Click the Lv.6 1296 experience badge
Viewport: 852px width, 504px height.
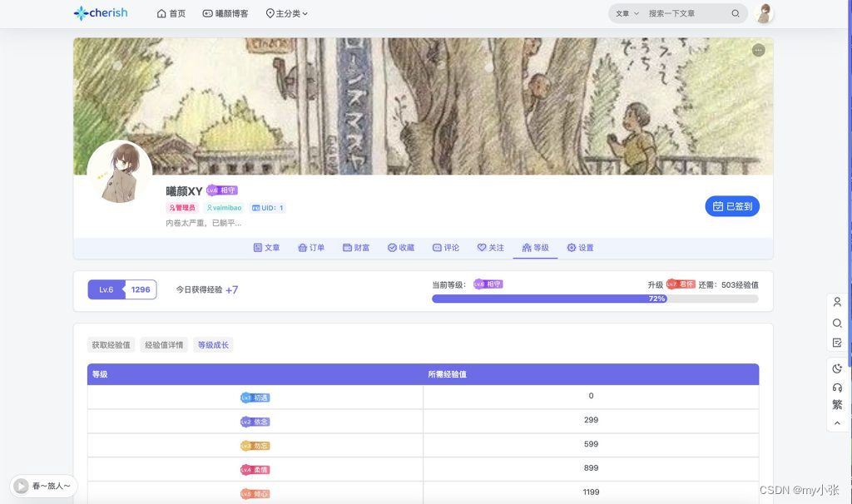[122, 289]
